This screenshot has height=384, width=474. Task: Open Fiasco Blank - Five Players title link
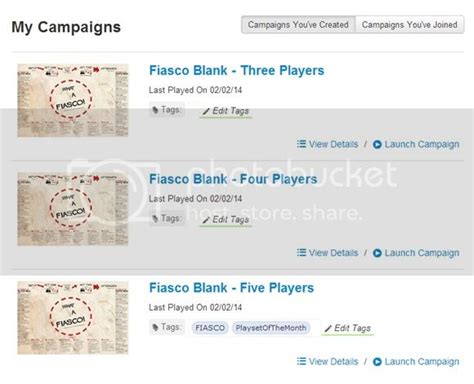[231, 288]
